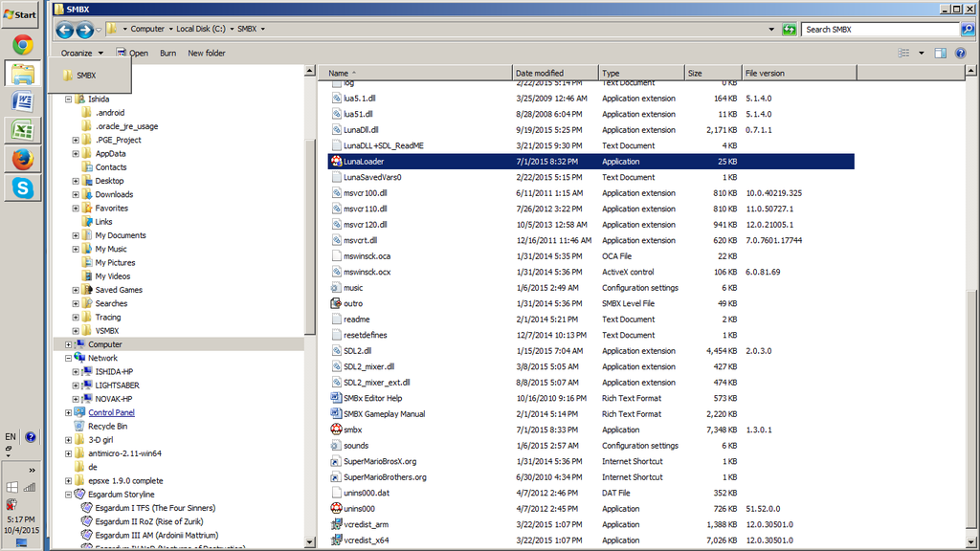
Task: Select the vcredist_x64 installer icon
Action: tap(336, 540)
